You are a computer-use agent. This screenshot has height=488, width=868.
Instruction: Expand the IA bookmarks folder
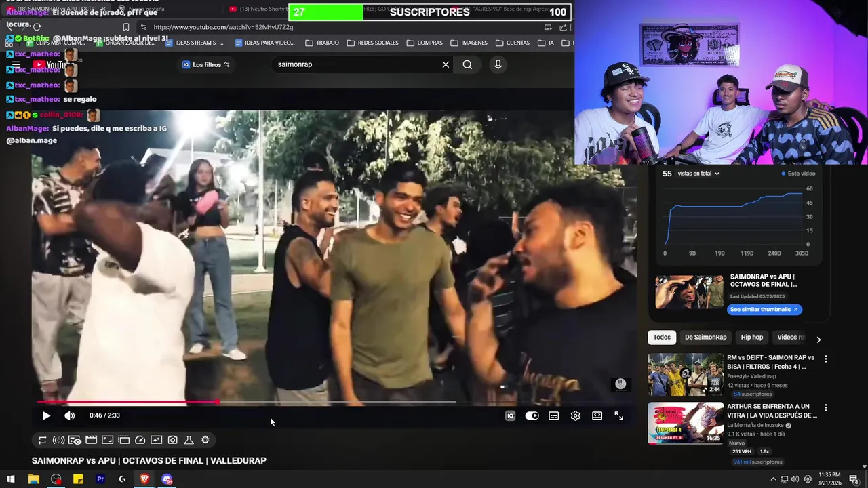tap(546, 43)
